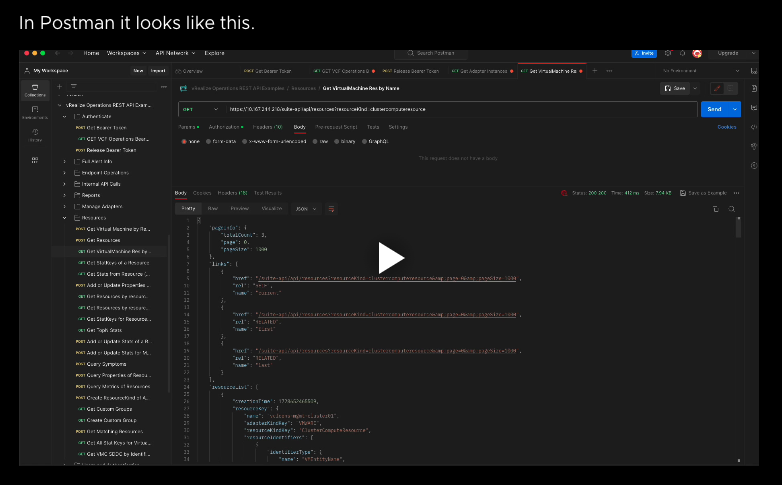Click the notifications bell icon

tap(682, 53)
